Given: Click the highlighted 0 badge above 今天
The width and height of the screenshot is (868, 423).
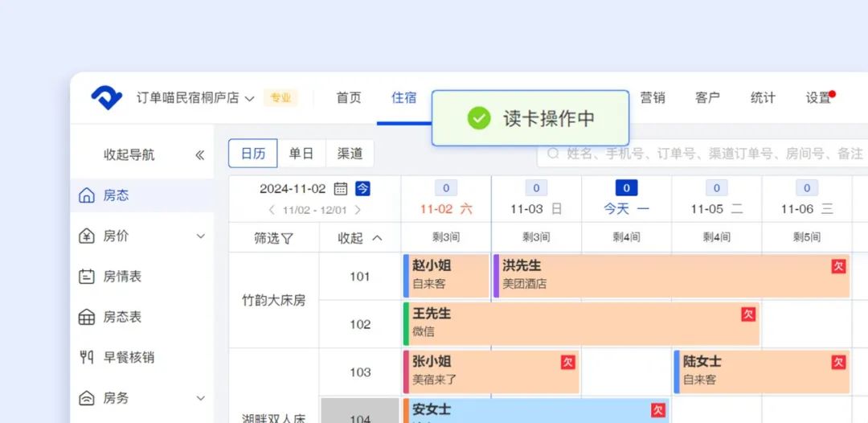Looking at the screenshot, I should [626, 187].
